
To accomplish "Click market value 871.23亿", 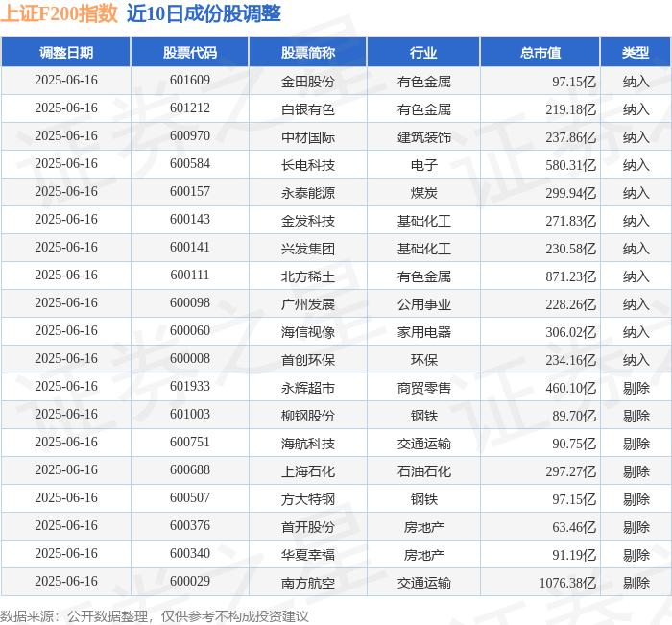I will [570, 276].
